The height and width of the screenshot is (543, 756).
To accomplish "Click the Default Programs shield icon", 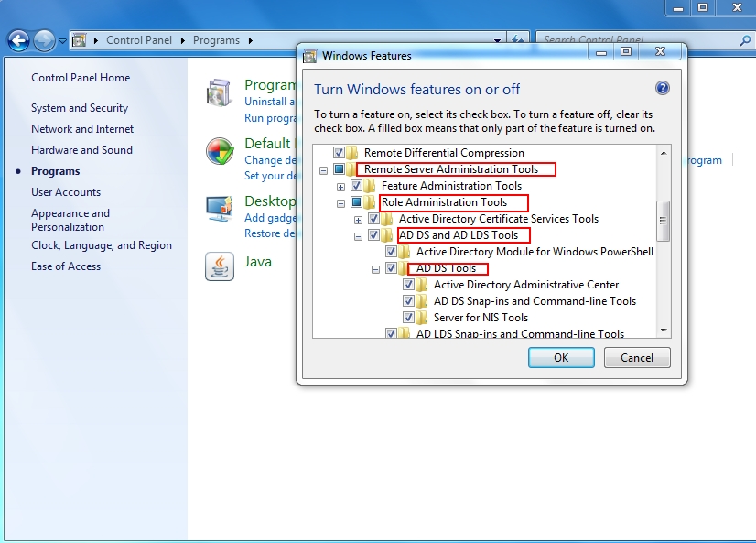I will pos(220,151).
